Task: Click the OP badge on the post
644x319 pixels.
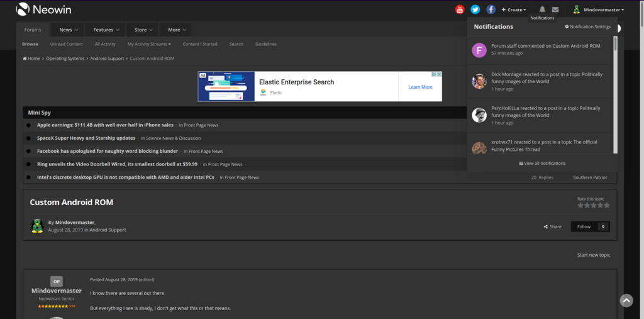Action: (57, 282)
